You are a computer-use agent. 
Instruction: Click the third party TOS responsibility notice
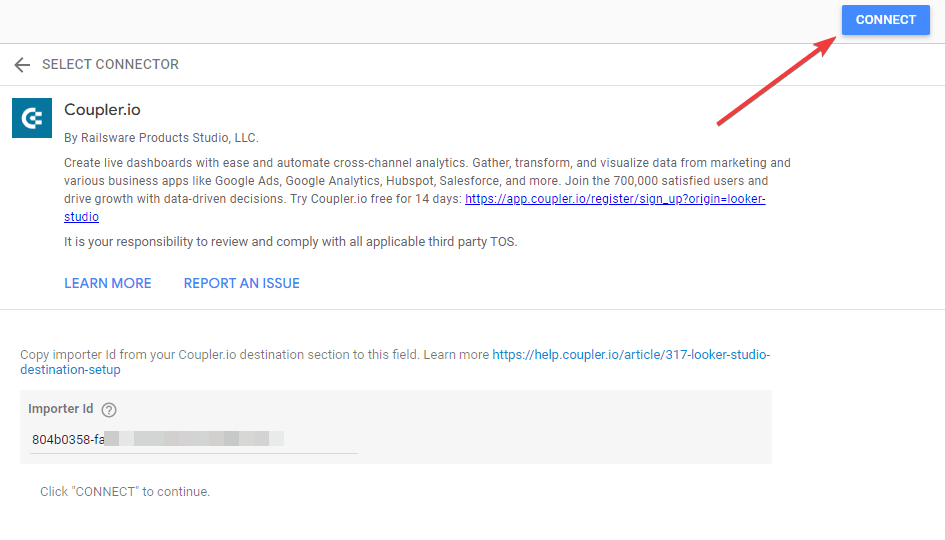[x=290, y=242]
